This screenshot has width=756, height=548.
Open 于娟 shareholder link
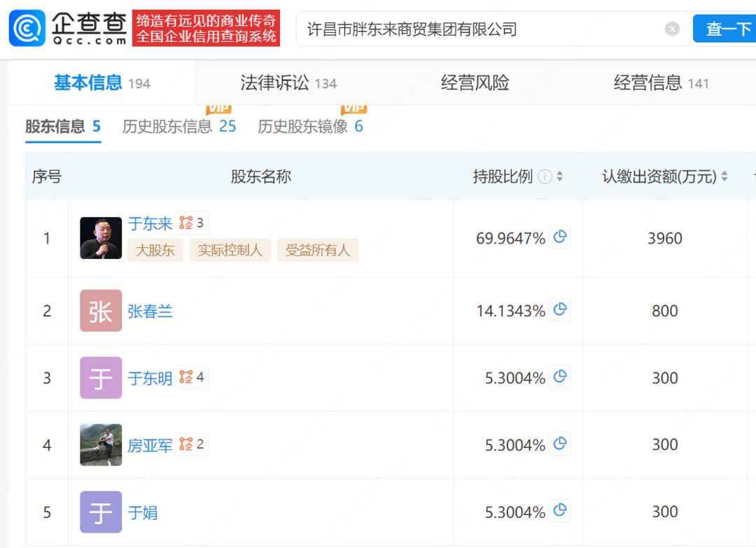click(143, 513)
